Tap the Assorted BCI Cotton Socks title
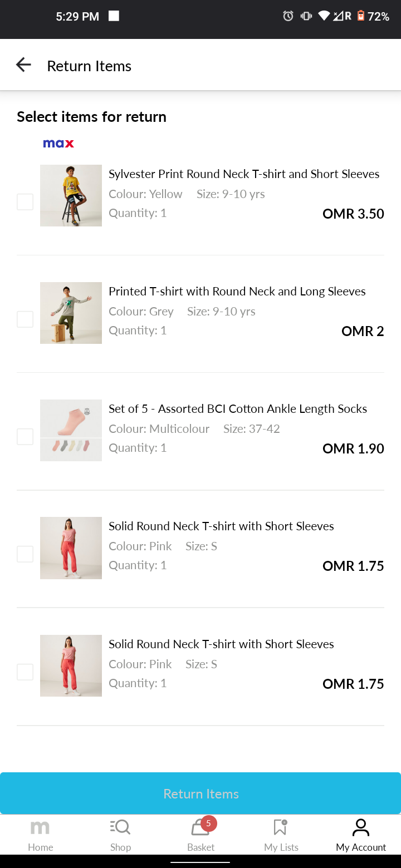401x868 pixels. click(238, 409)
